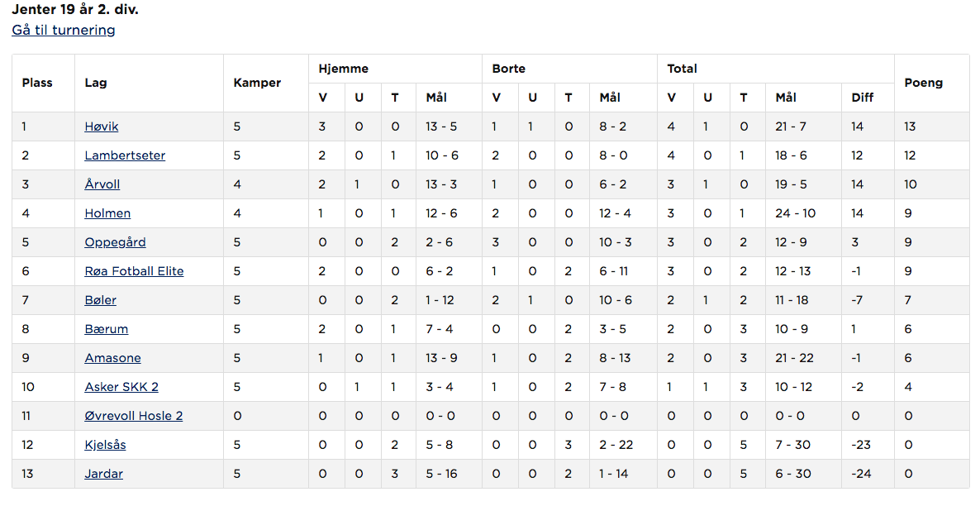Click the Plass column header

click(x=37, y=83)
